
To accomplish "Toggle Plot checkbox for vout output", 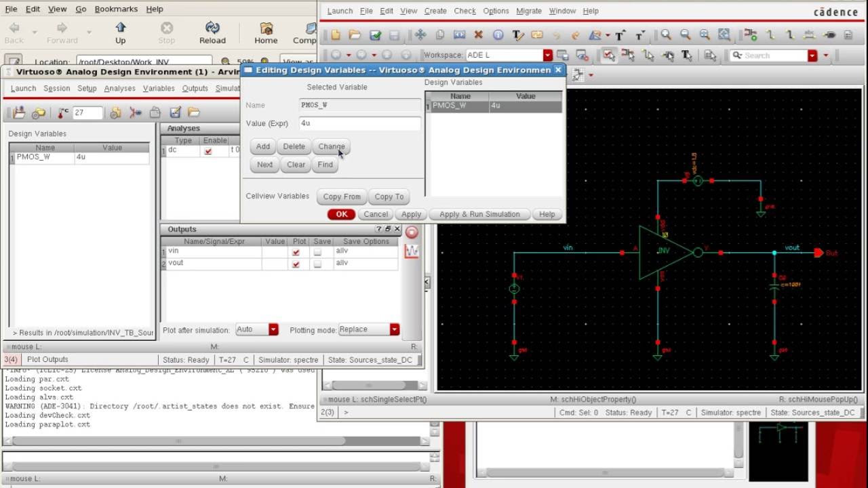I will [x=296, y=264].
